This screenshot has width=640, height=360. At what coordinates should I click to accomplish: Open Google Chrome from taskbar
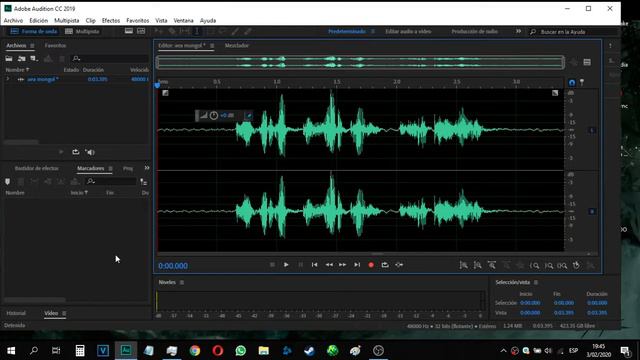point(195,351)
